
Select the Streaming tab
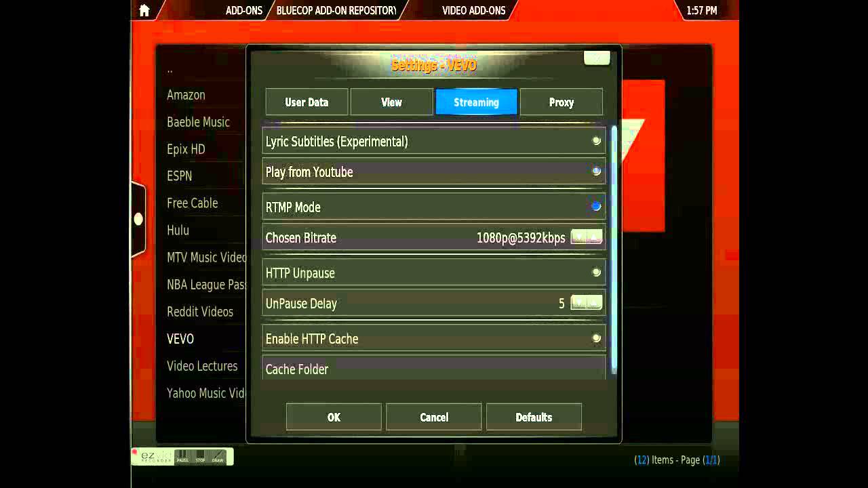[x=476, y=102]
